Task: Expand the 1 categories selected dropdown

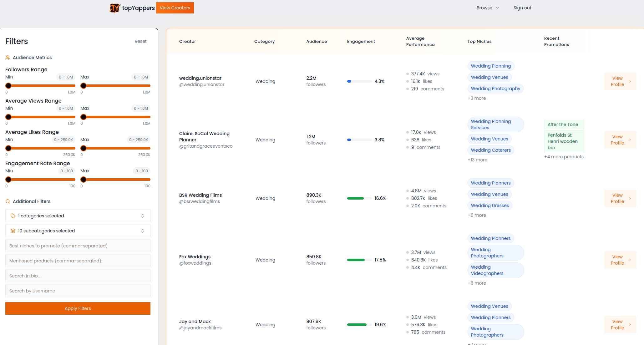Action: tap(78, 216)
